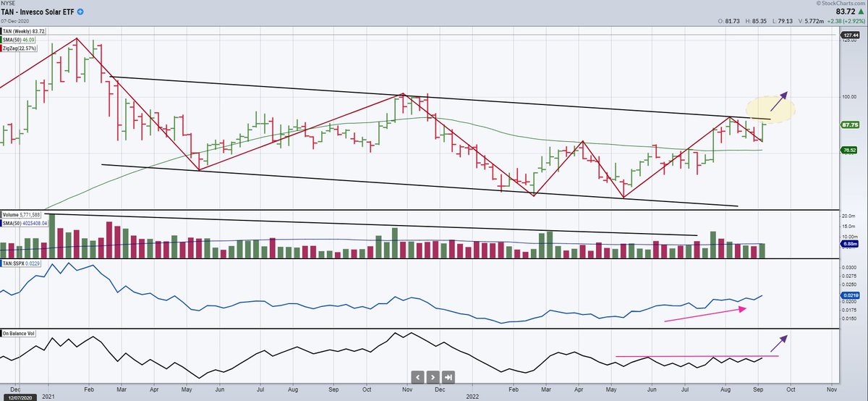Jump to latest bar with skip-to-end button
868x401 pixels.
(448, 377)
